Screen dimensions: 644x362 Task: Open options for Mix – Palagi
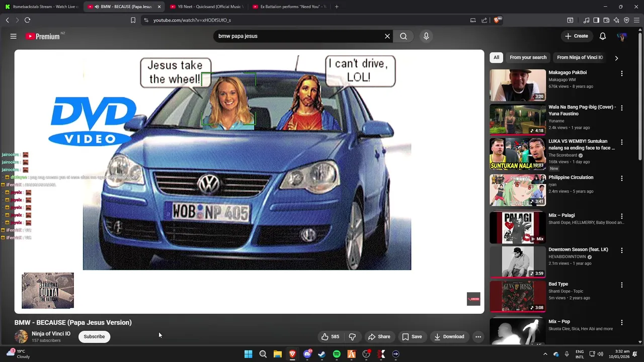pos(622,216)
